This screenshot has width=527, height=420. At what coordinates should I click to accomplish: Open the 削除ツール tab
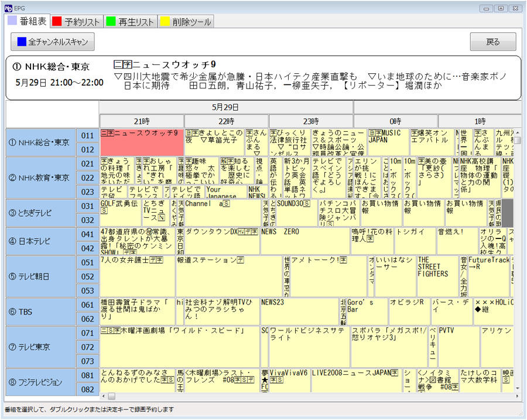186,22
